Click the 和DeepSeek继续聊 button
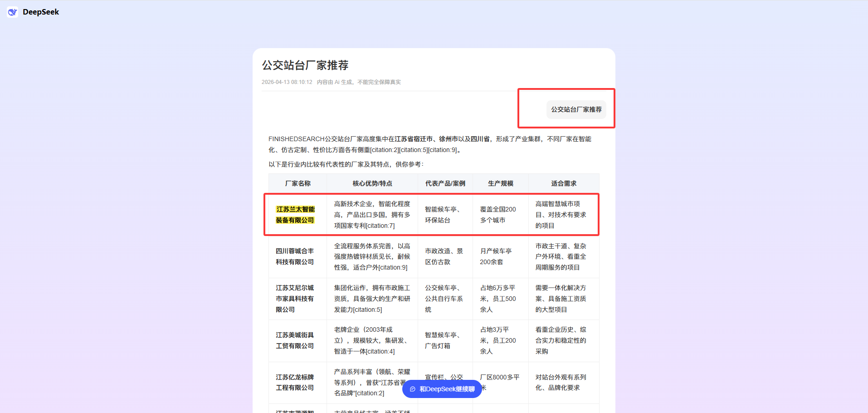 pos(442,389)
